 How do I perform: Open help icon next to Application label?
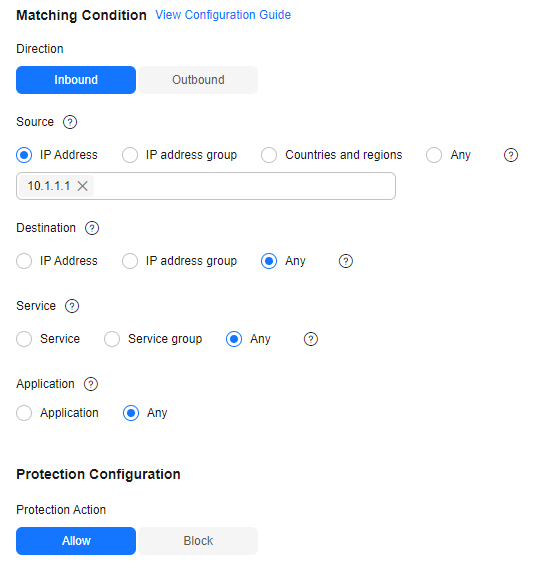[91, 384]
